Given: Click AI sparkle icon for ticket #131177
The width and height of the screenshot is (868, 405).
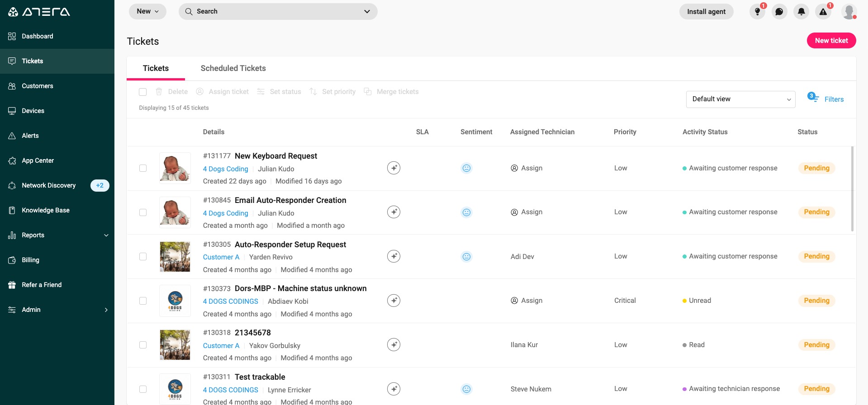Looking at the screenshot, I should (394, 168).
